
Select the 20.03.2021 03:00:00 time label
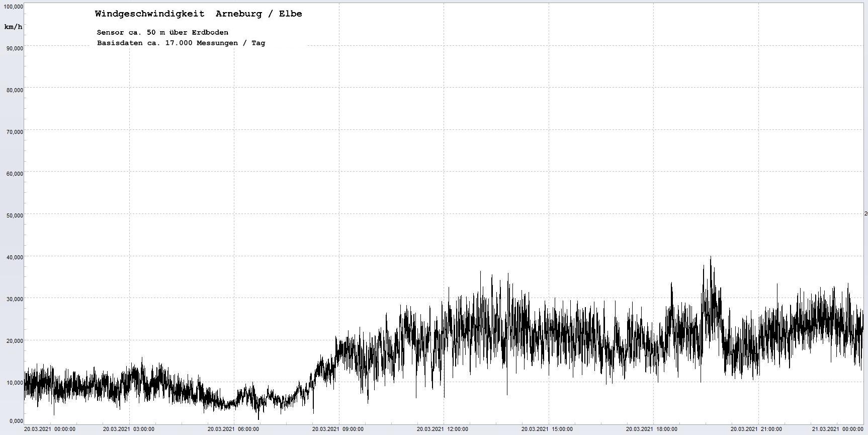(x=129, y=429)
